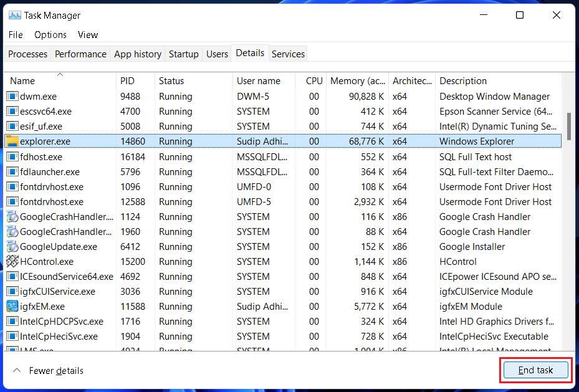Click the Windows Explorer description
The width and height of the screenshot is (579, 392).
pyautogui.click(x=477, y=141)
